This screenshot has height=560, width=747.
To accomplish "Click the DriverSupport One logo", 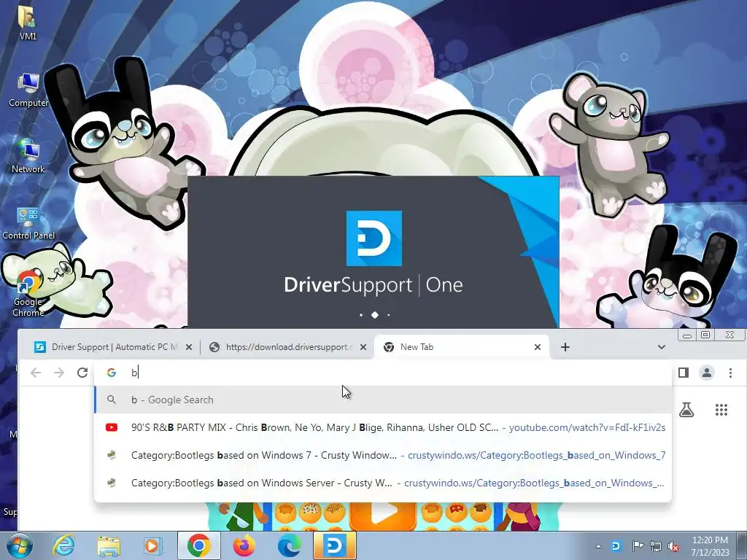I will click(373, 238).
